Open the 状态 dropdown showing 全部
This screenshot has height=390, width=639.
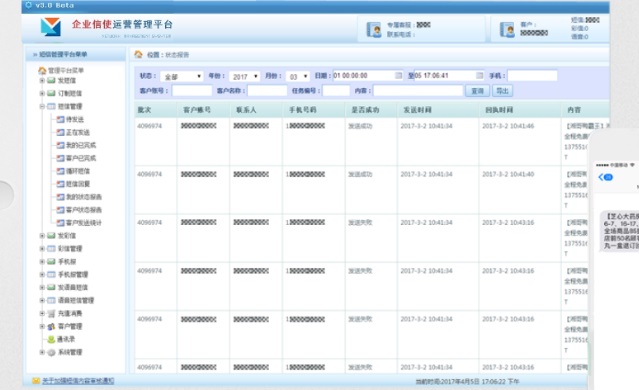click(x=182, y=77)
